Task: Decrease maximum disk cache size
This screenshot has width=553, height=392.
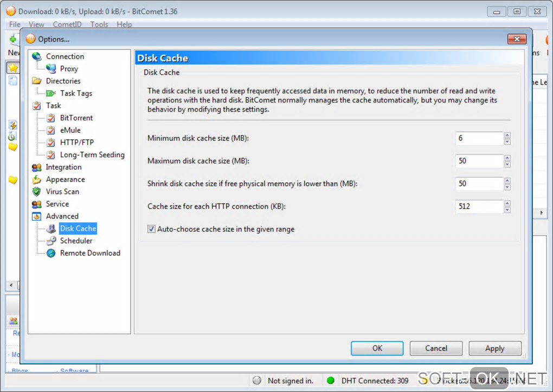Action: [x=507, y=164]
